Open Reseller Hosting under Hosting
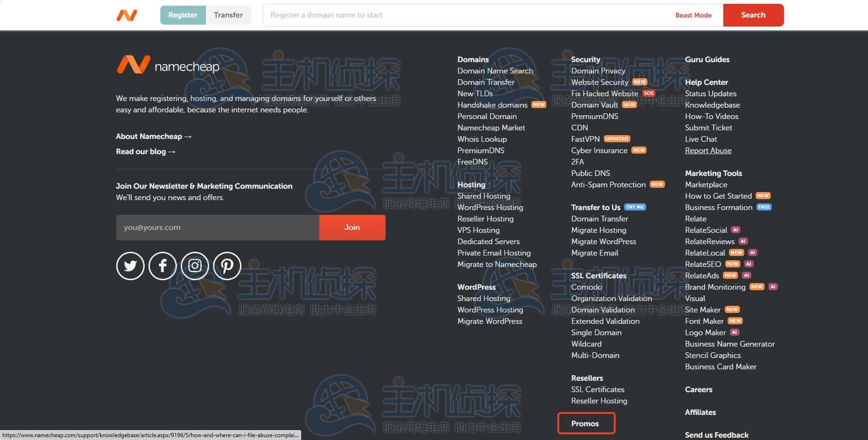 click(485, 219)
